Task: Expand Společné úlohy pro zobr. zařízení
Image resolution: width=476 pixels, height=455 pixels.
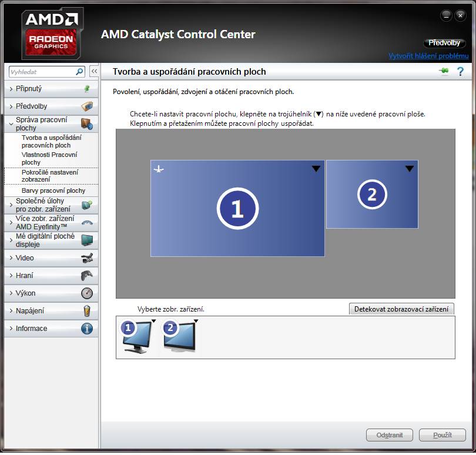Action: (x=11, y=205)
